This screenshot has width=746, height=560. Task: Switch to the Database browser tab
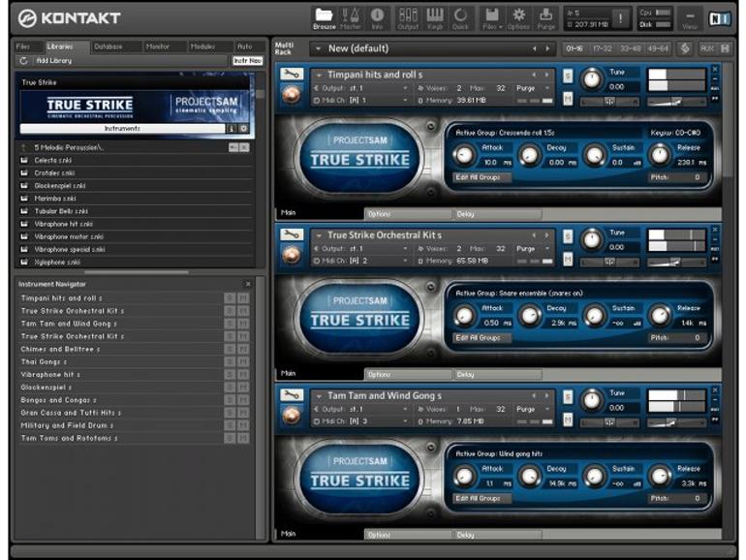coord(109,47)
